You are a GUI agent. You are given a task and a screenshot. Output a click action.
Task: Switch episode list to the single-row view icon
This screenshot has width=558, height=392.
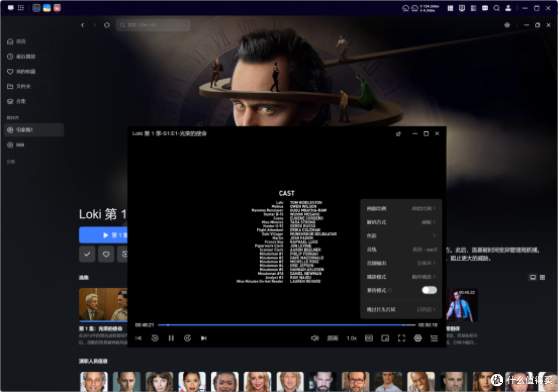[x=533, y=277]
